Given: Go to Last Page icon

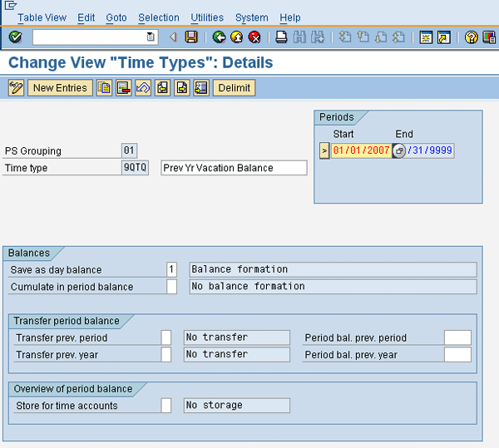Looking at the screenshot, I should pyautogui.click(x=398, y=37).
